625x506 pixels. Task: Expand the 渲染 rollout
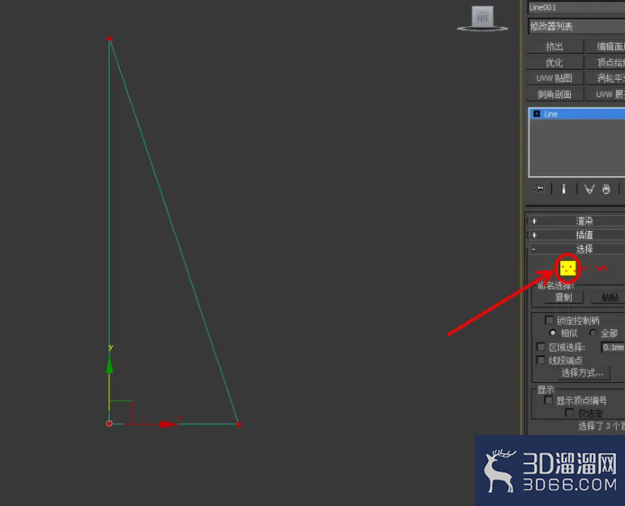point(576,221)
